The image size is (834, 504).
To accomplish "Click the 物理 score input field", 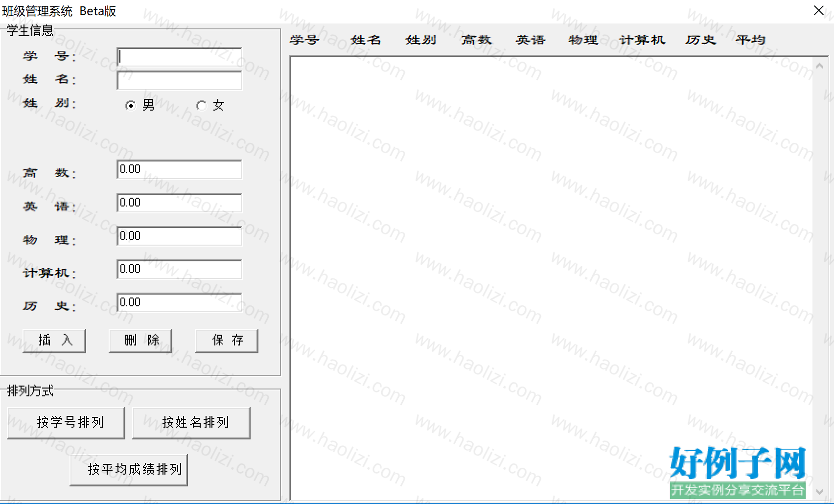I will click(x=179, y=236).
